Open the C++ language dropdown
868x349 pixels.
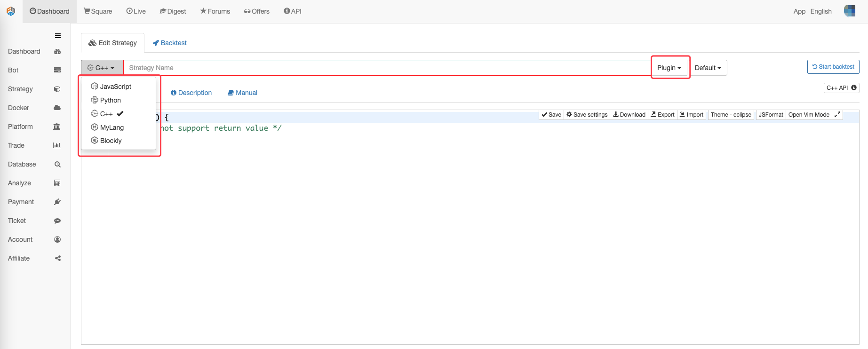tap(102, 68)
